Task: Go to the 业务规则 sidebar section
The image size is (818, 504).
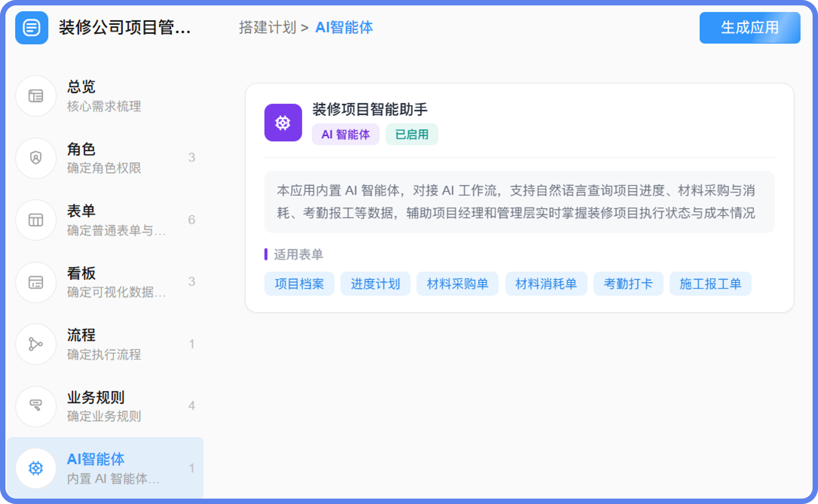Action: tap(105, 406)
